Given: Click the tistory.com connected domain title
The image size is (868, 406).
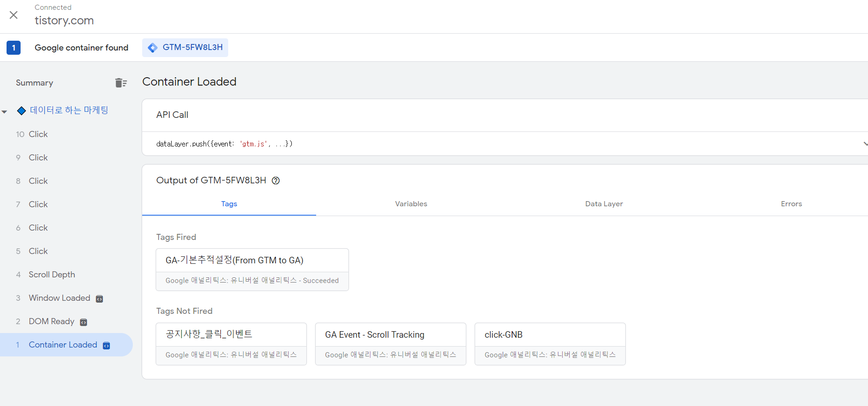Looking at the screenshot, I should pyautogui.click(x=64, y=21).
